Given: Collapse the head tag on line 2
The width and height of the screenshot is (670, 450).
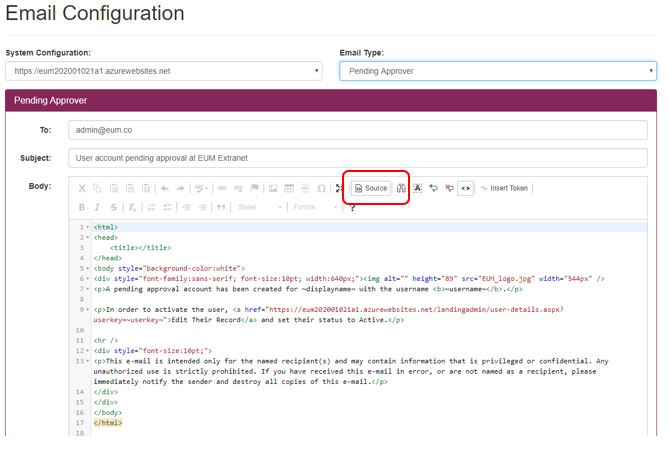Looking at the screenshot, I should (x=88, y=238).
